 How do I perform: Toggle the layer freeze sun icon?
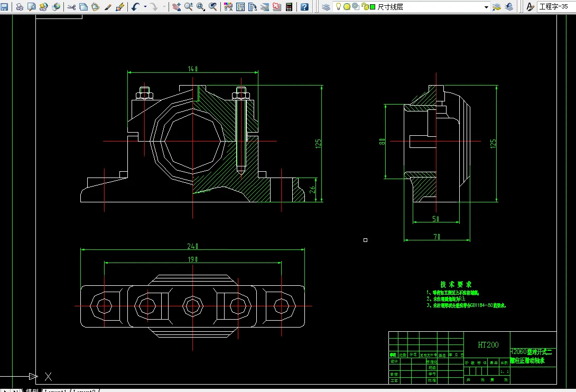pyautogui.click(x=347, y=7)
